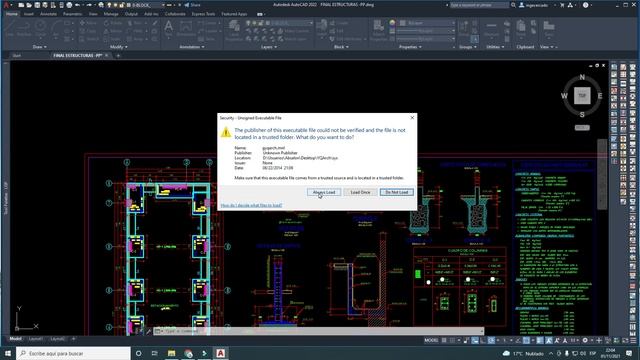640x360 pixels.
Task: Open the Annotate ribbon tab
Action: [48, 14]
